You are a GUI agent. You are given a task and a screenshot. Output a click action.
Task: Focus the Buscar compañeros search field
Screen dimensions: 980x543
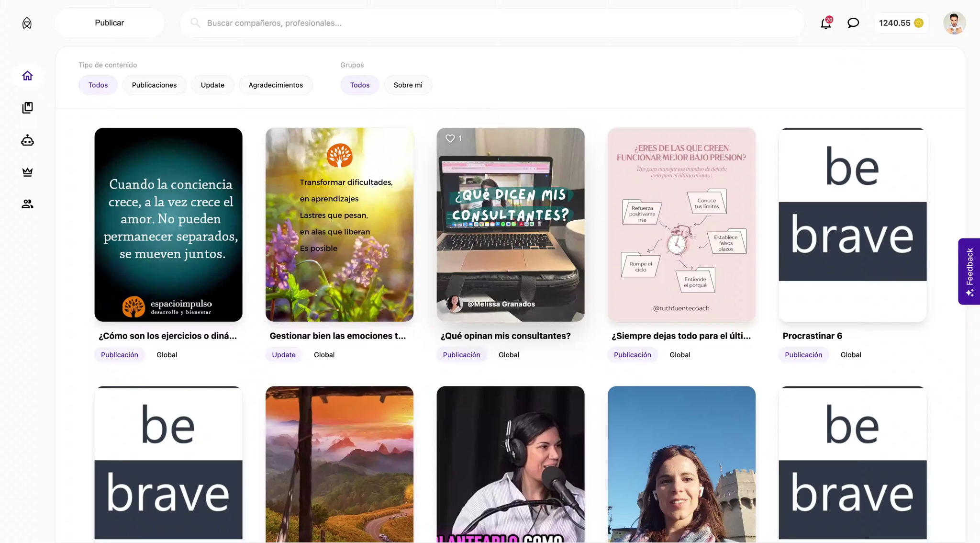tap(492, 23)
